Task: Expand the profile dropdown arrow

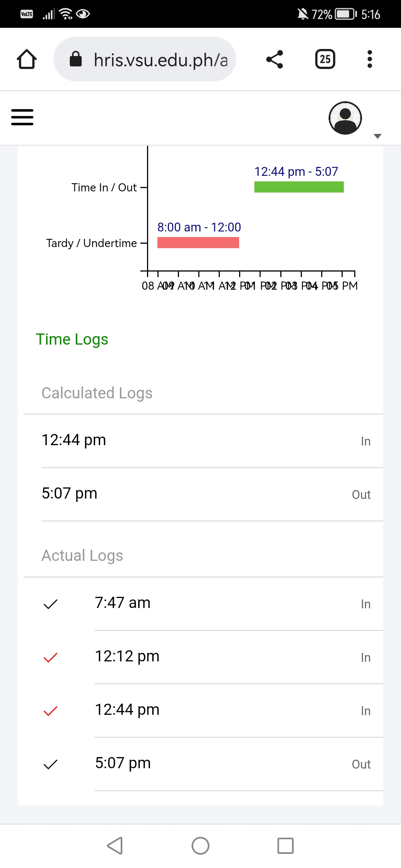Action: coord(378,136)
